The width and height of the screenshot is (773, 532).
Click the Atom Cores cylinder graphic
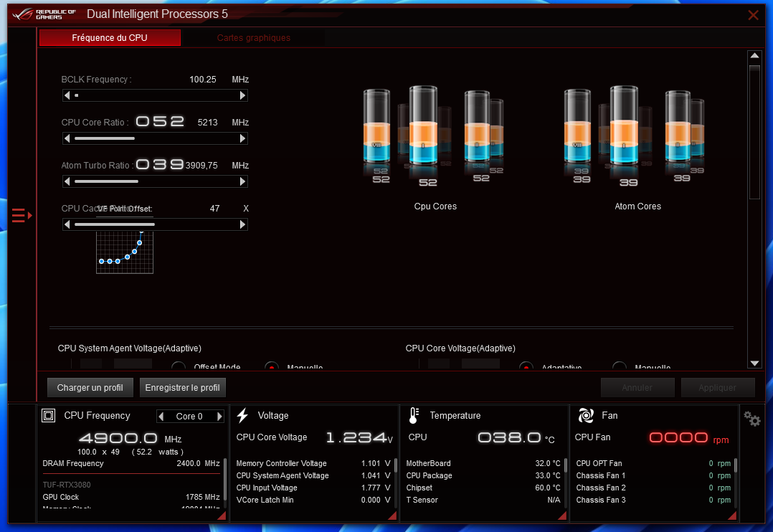coord(635,136)
